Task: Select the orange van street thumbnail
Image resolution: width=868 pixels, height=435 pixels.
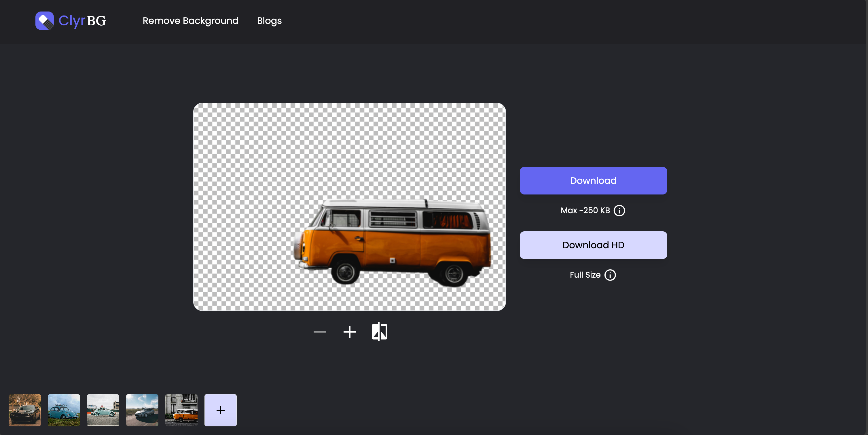Action: (x=181, y=410)
